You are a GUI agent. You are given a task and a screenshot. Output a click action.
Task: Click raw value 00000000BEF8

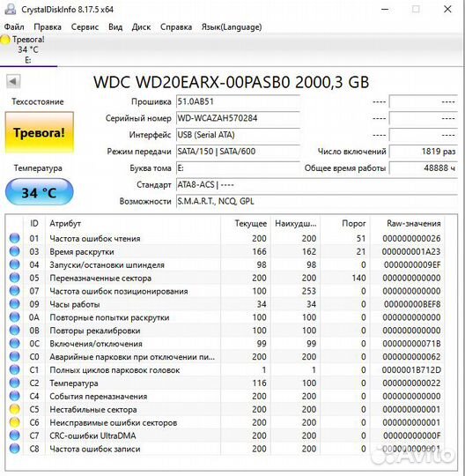coord(412,304)
